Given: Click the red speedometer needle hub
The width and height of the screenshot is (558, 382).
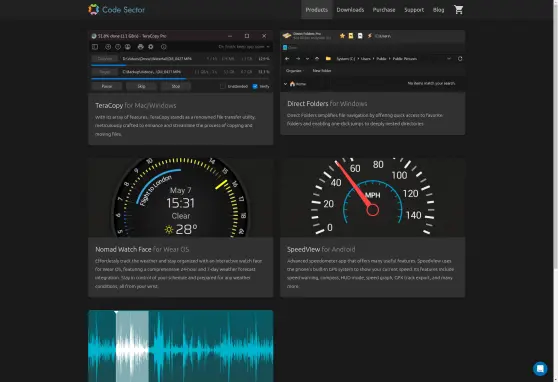Looking at the screenshot, I should 373,210.
